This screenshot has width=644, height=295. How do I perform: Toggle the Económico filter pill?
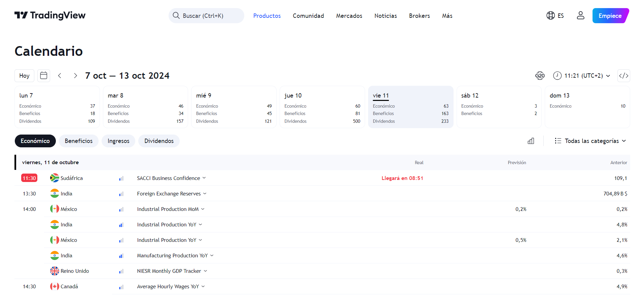point(35,141)
